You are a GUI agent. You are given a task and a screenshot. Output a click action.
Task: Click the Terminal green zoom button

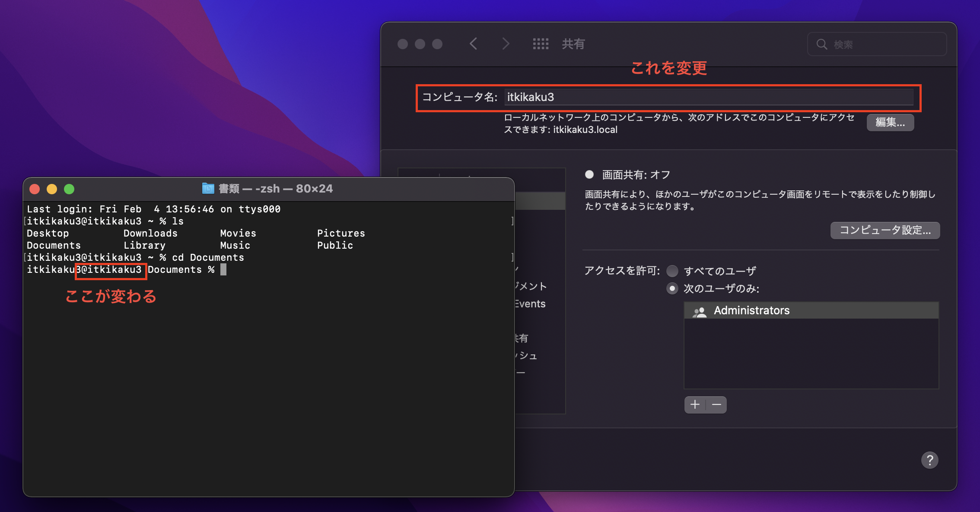[x=69, y=189]
